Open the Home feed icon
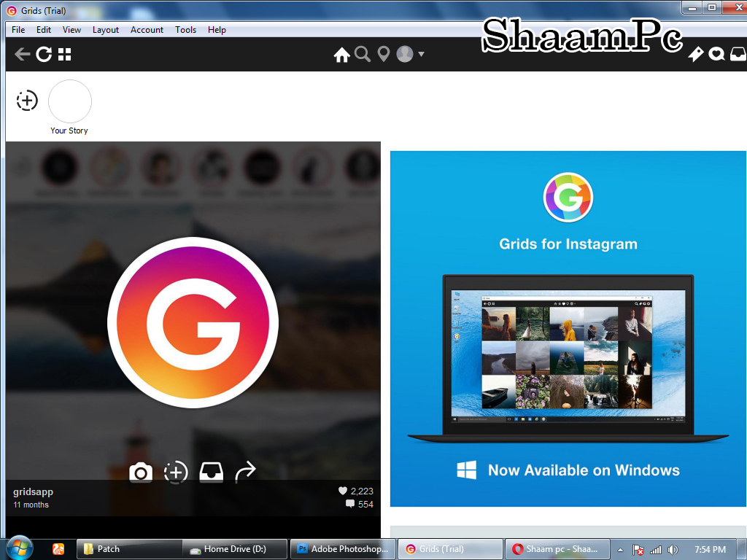This screenshot has width=747, height=560. pyautogui.click(x=341, y=55)
